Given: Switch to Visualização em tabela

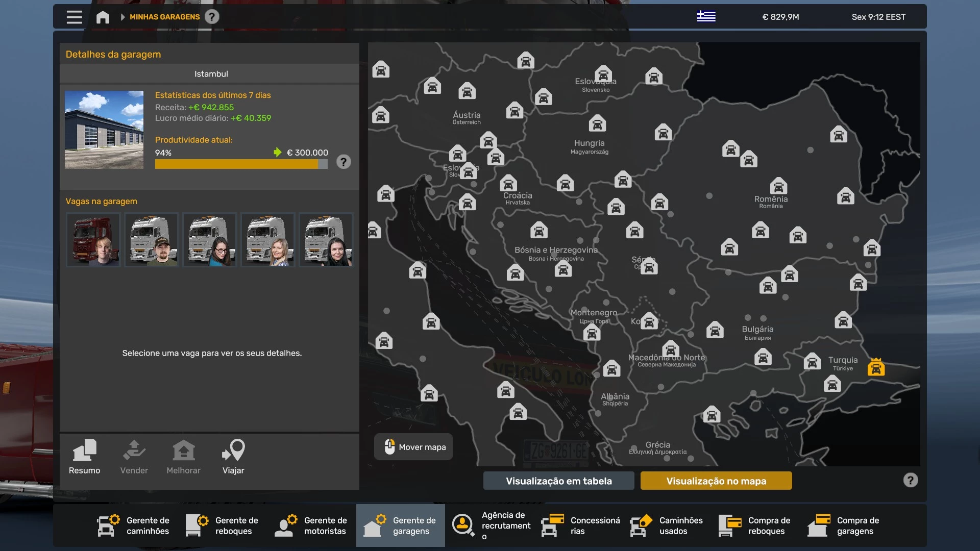Looking at the screenshot, I should [x=558, y=481].
